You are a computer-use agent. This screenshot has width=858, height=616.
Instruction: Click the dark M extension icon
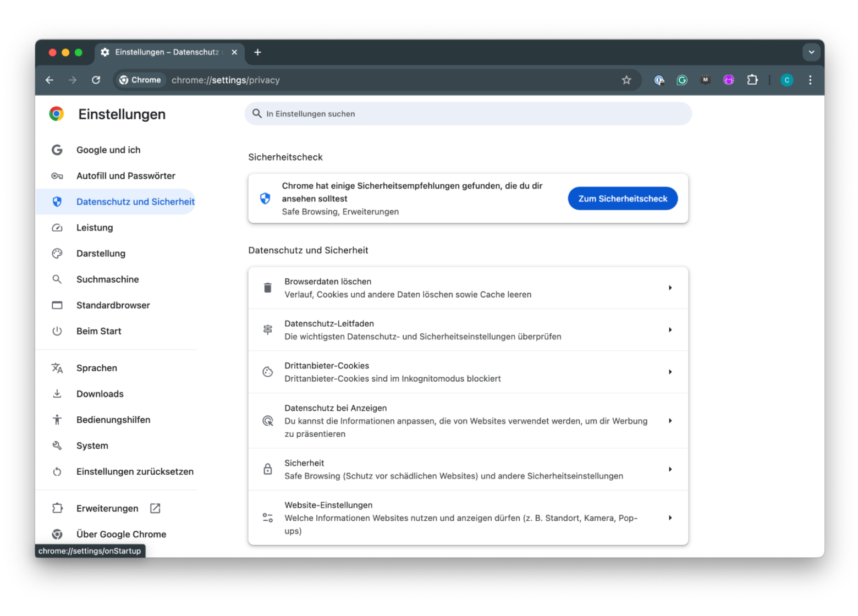(705, 80)
